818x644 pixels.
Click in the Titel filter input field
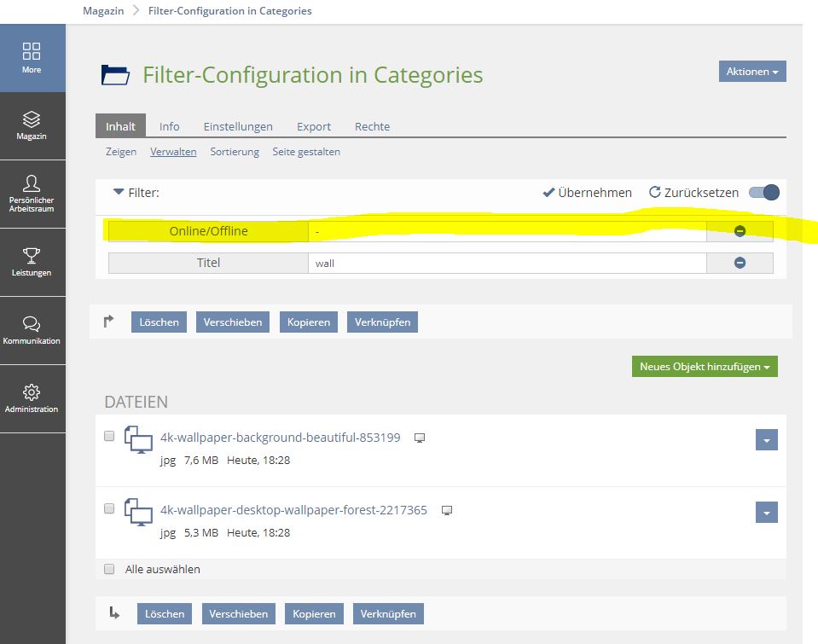(x=507, y=263)
